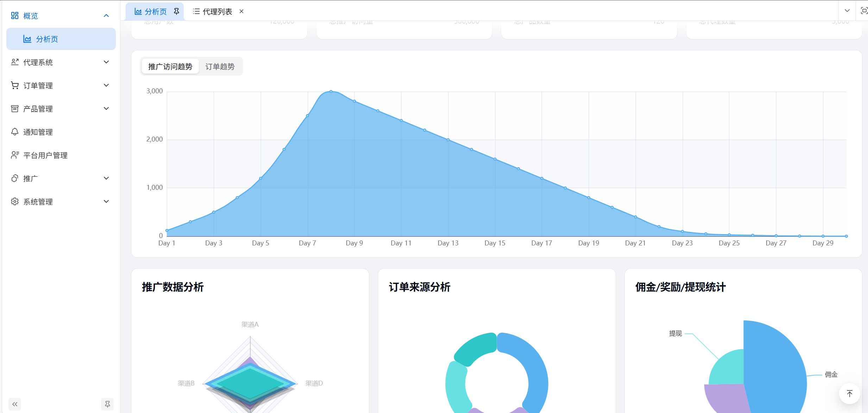The image size is (868, 413).
Task: Click the back-to-top button
Action: pos(850,394)
